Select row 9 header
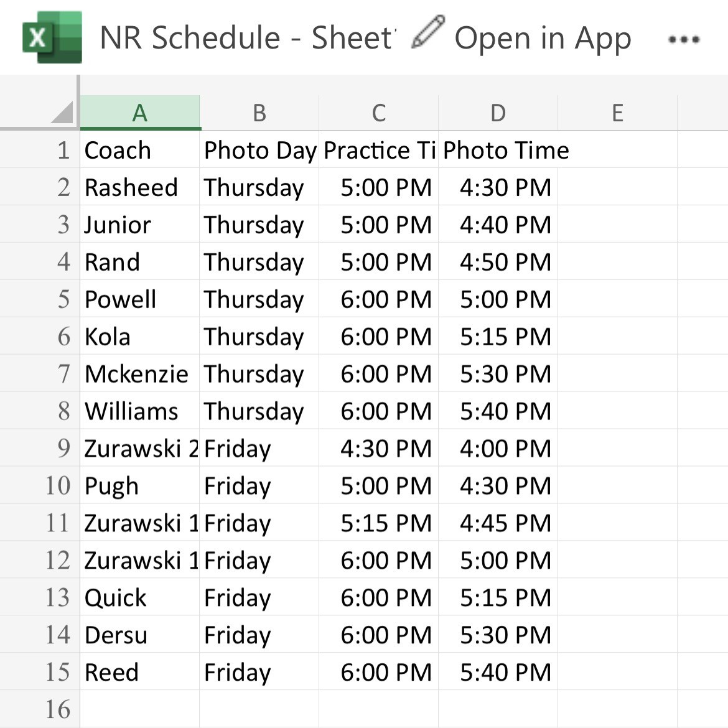This screenshot has height=728, width=728. [62, 449]
